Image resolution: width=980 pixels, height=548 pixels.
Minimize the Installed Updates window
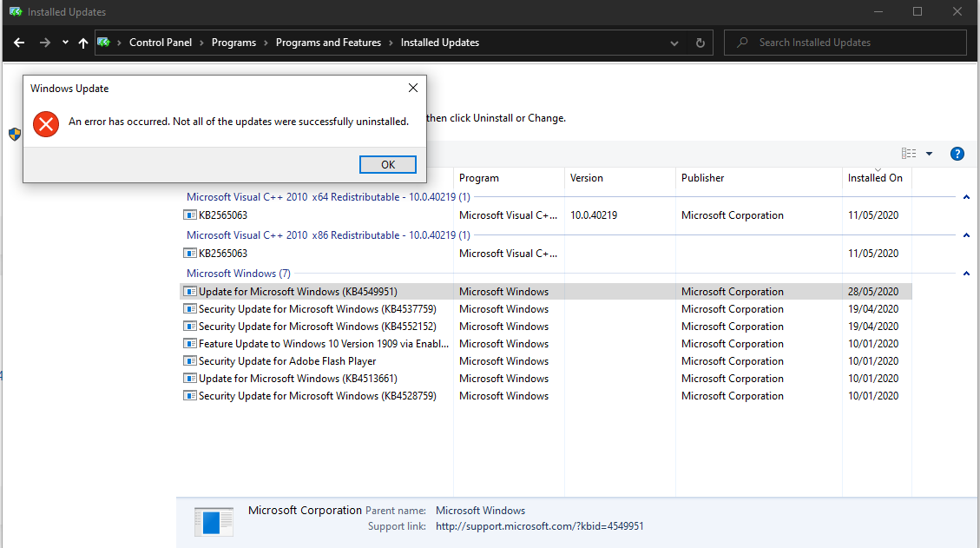878,12
